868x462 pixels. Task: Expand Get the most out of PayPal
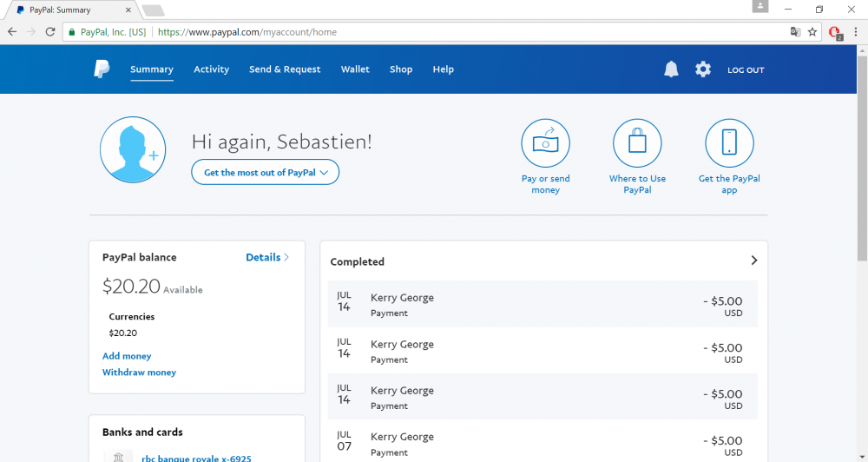(265, 173)
